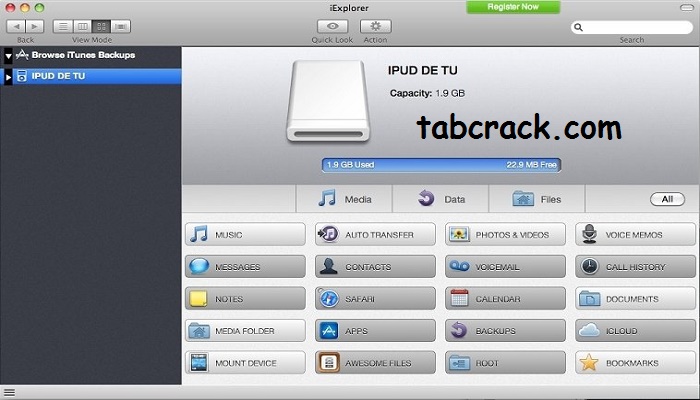
Task: Open Backups
Action: click(x=505, y=331)
